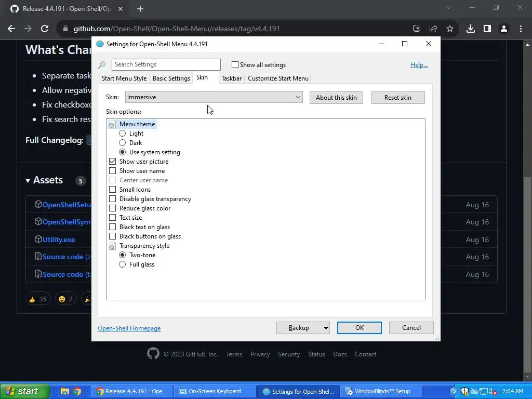Screen dimensions: 532x399
Task: Open the Backup button dropdown arrow
Action: (x=325, y=328)
